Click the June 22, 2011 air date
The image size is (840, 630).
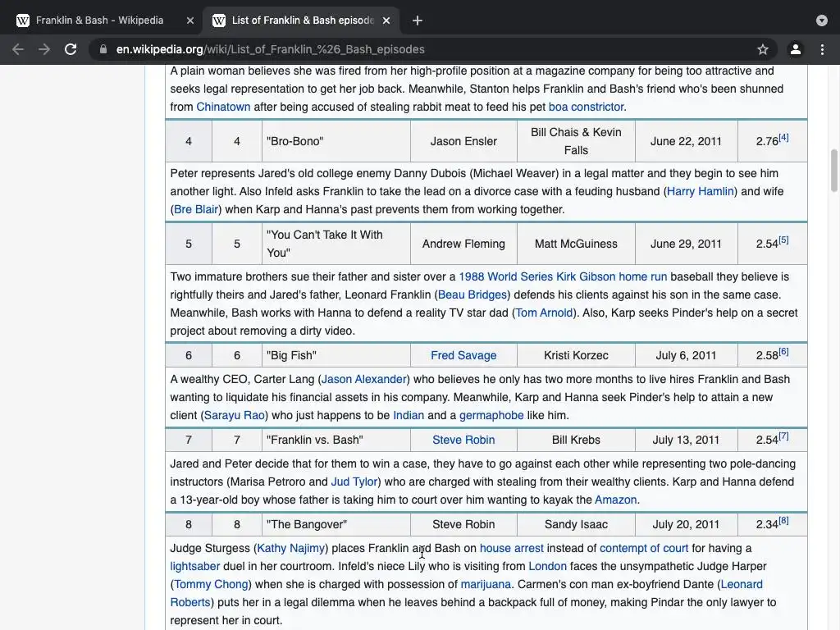686,141
